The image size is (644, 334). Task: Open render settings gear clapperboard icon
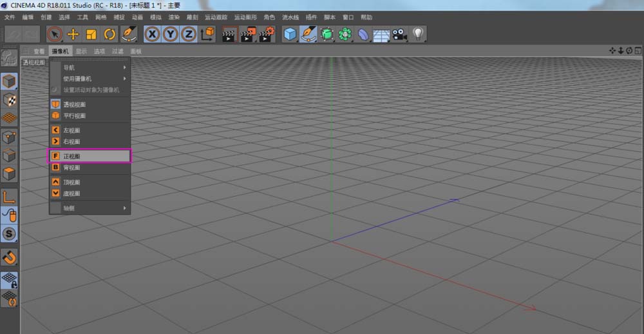pyautogui.click(x=267, y=34)
